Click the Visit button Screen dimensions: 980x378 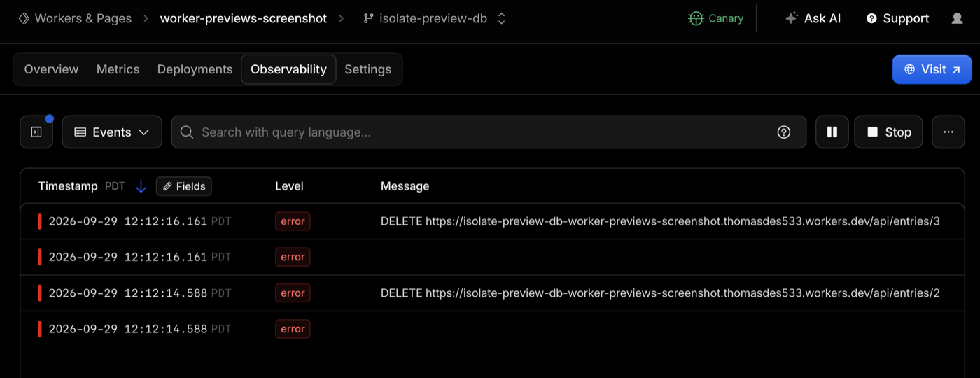[932, 69]
